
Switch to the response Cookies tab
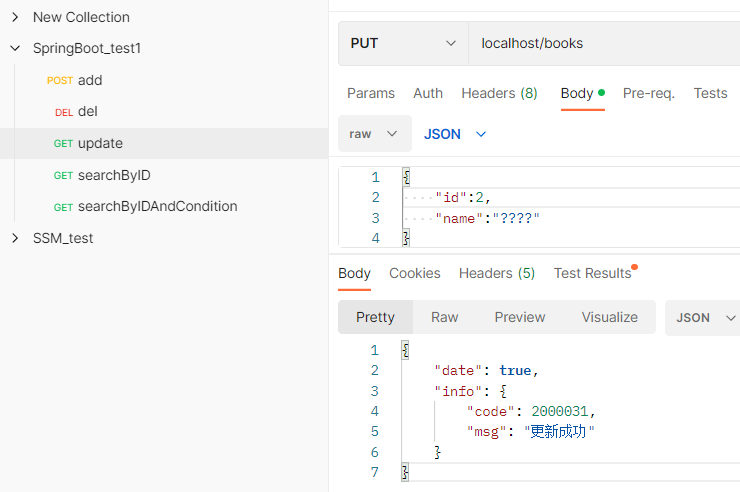click(414, 273)
